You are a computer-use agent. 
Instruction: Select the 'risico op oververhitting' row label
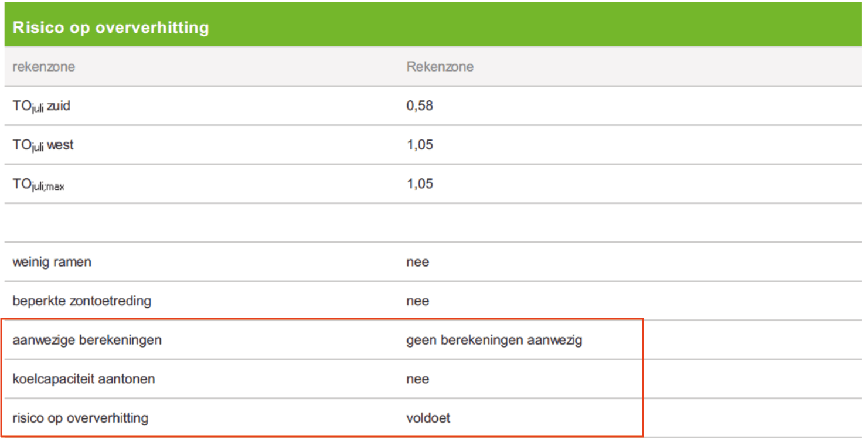pyautogui.click(x=80, y=418)
